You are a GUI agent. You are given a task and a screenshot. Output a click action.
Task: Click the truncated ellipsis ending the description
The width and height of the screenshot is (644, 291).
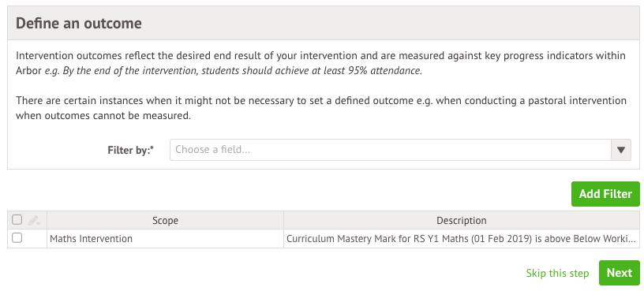632,241
